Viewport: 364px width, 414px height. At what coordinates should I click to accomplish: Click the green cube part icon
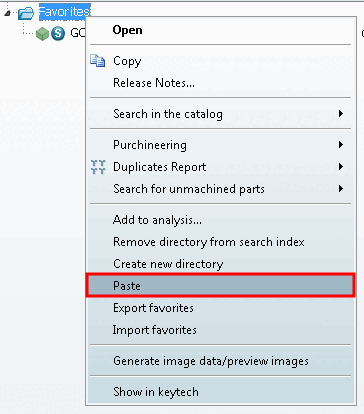42,34
